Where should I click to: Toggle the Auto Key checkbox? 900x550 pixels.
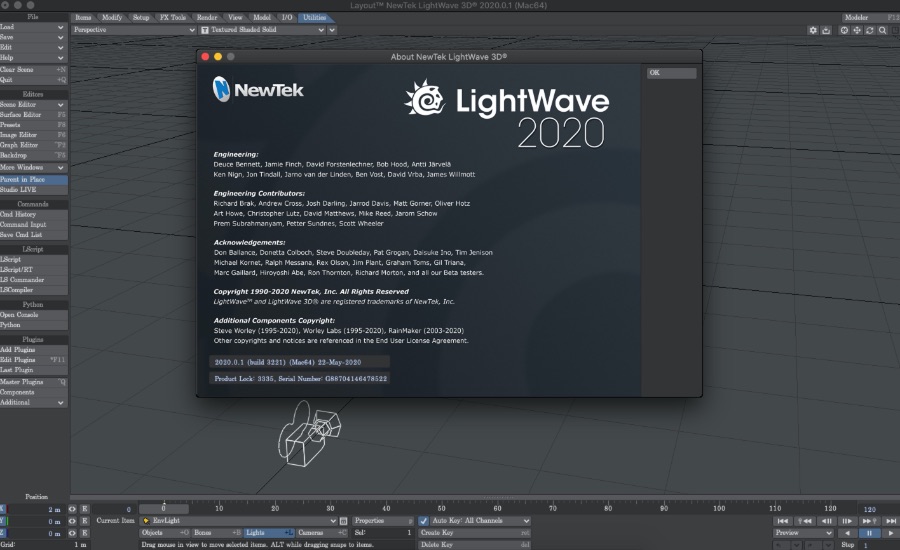pyautogui.click(x=423, y=521)
